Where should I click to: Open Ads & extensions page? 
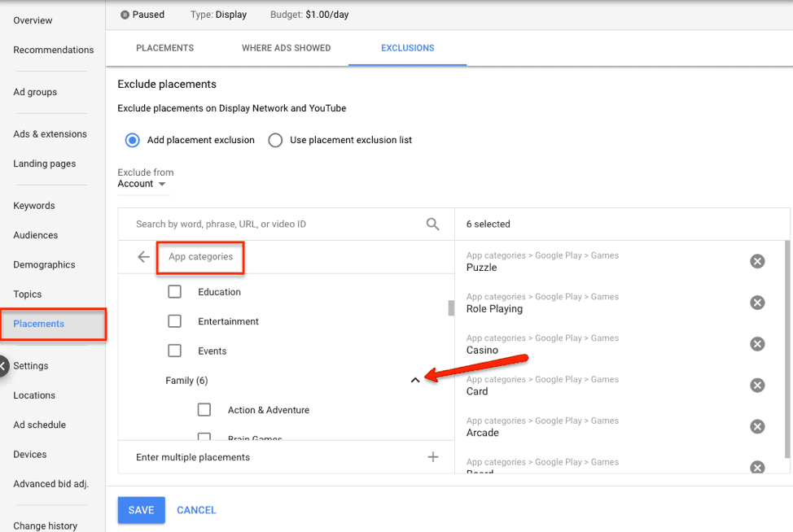(50, 134)
